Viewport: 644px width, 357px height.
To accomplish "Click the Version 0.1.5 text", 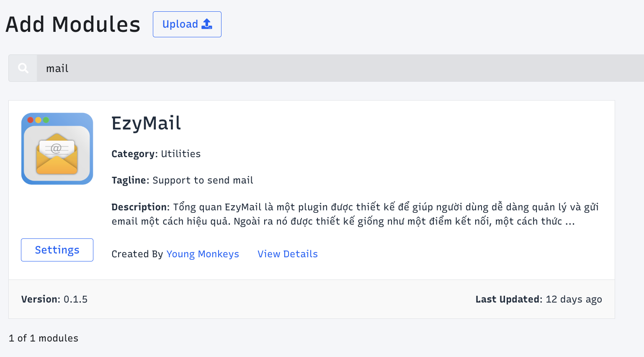I will [54, 299].
